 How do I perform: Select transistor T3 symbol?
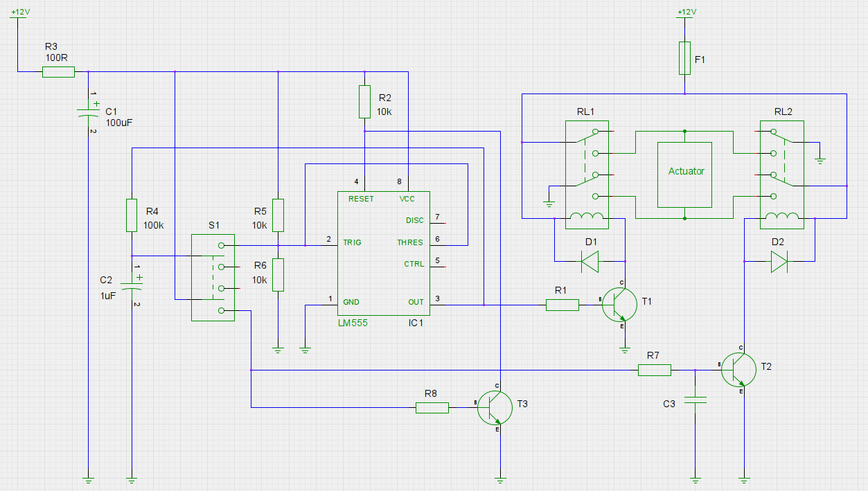(495, 408)
